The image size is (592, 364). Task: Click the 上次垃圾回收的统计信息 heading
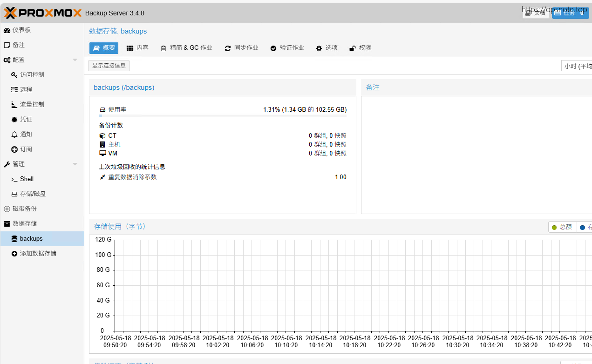click(x=132, y=167)
